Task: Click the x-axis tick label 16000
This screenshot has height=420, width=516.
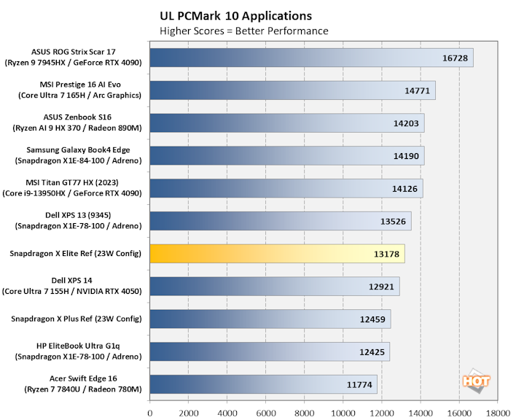Action: 459,413
